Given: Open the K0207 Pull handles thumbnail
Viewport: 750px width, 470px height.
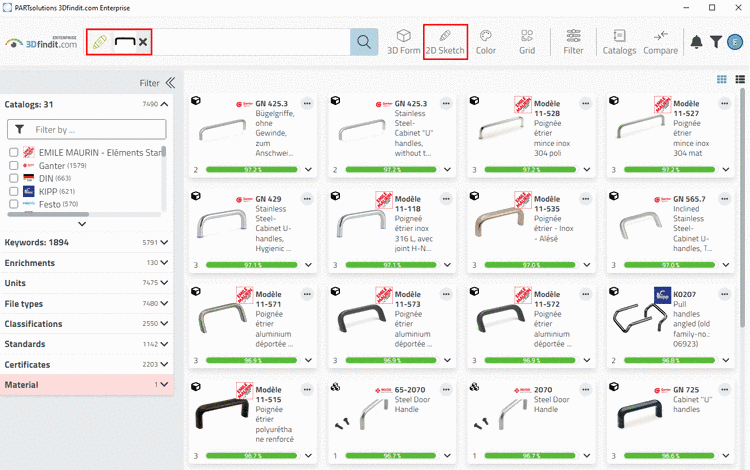Looking at the screenshot, I should click(x=640, y=317).
